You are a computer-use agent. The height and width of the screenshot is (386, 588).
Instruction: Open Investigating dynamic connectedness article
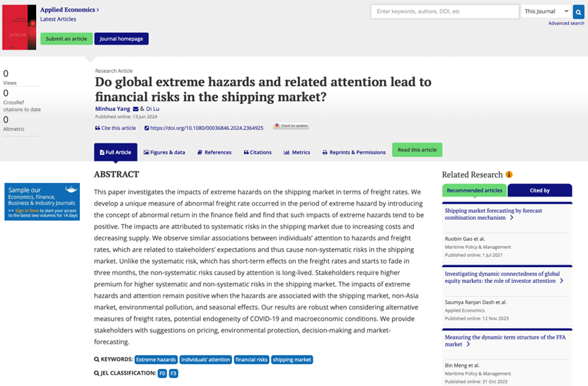(x=502, y=277)
